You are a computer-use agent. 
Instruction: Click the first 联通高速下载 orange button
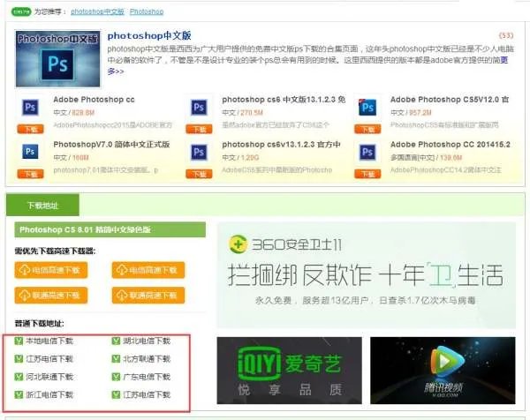click(x=51, y=296)
